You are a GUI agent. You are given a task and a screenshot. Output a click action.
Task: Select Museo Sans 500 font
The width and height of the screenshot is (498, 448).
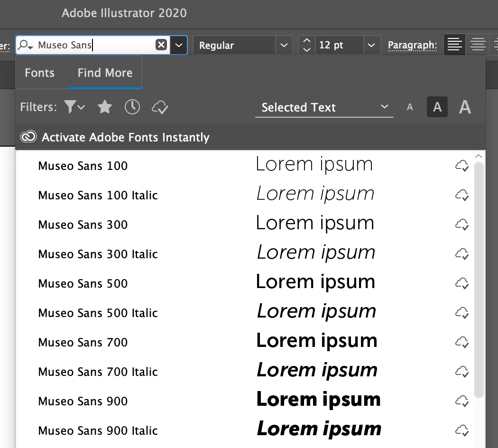pyautogui.click(x=83, y=283)
